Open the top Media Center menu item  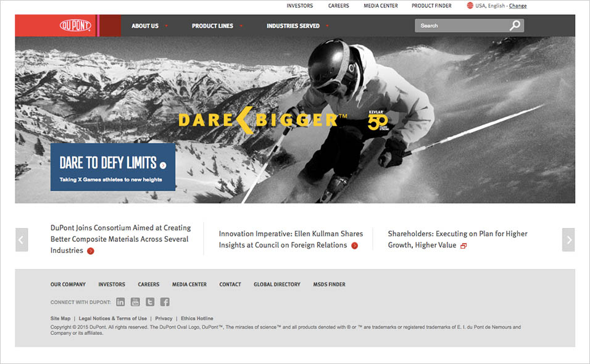click(x=381, y=6)
